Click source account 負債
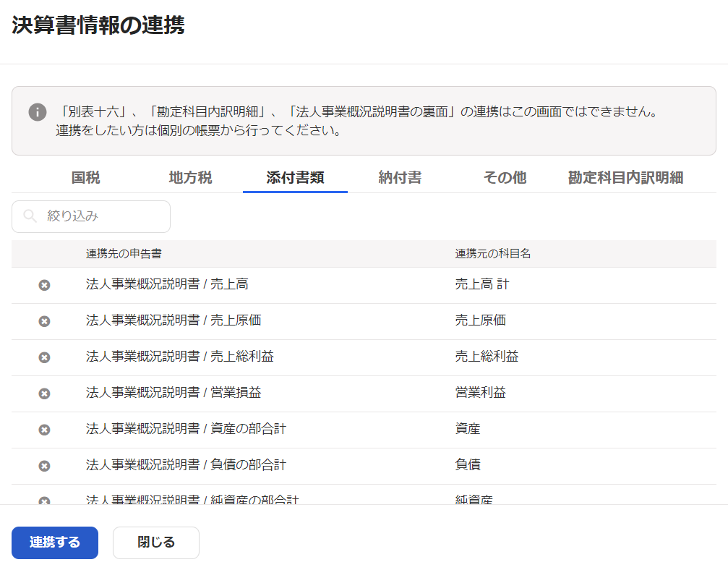Image resolution: width=728 pixels, height=570 pixels. point(468,465)
